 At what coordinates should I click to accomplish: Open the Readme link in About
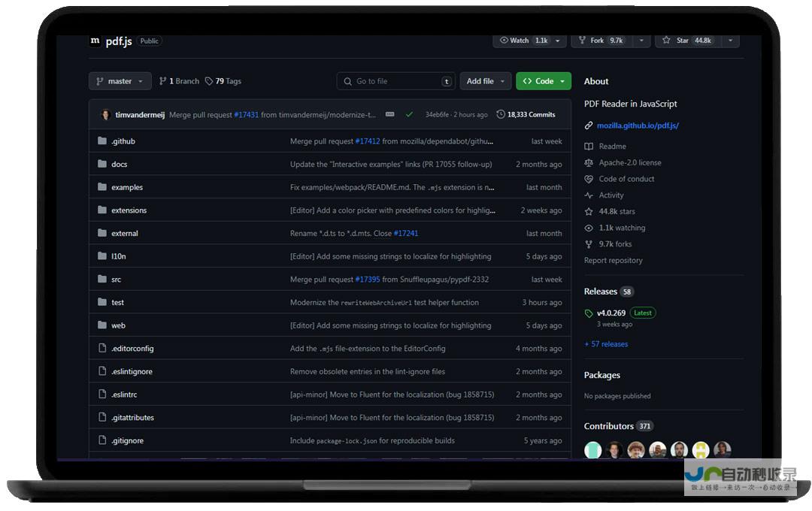click(x=612, y=147)
